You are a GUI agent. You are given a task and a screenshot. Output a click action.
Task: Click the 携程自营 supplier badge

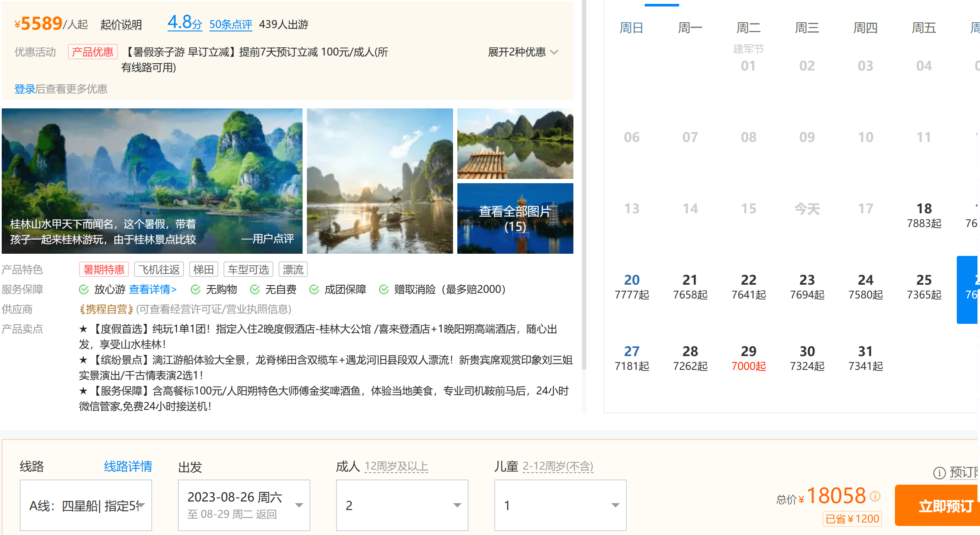106,309
